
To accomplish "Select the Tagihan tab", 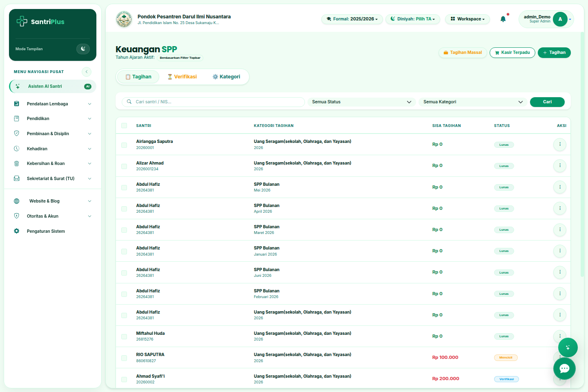I will tap(138, 77).
